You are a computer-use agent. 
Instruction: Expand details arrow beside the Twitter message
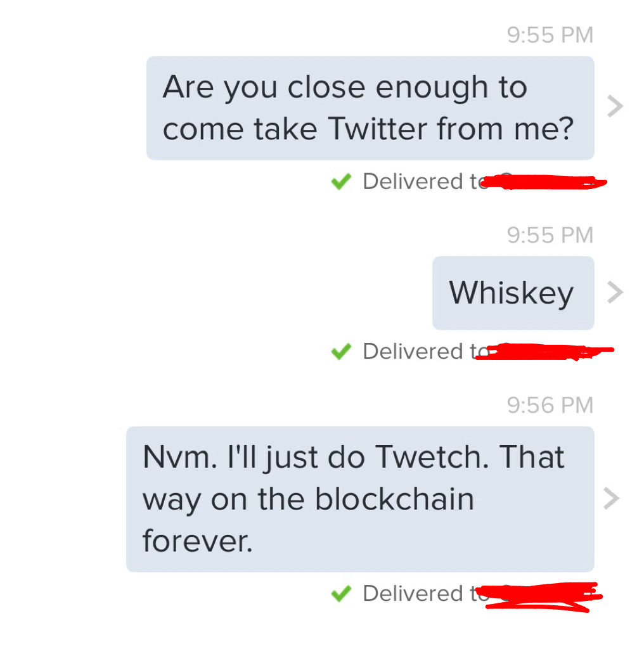pos(614,107)
